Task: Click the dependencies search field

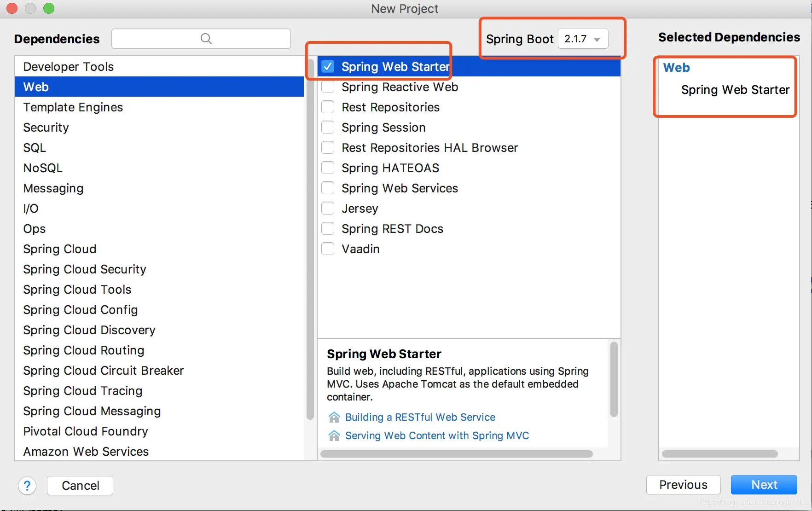Action: (201, 39)
